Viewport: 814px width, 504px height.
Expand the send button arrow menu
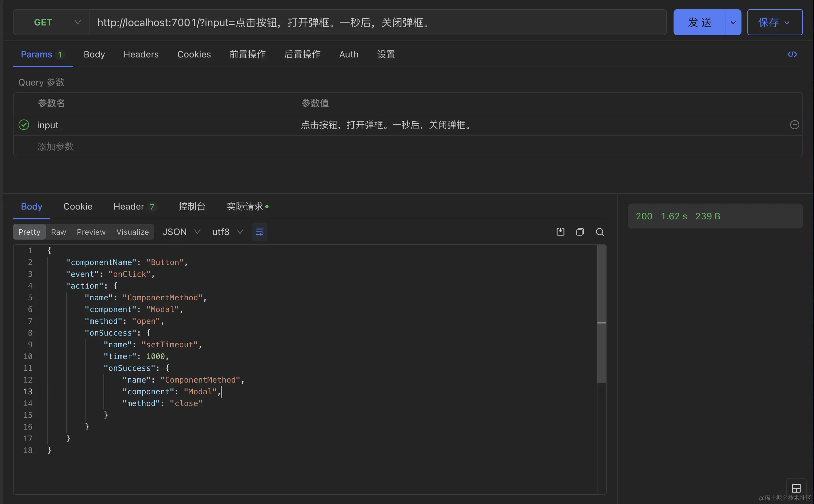[x=733, y=22]
